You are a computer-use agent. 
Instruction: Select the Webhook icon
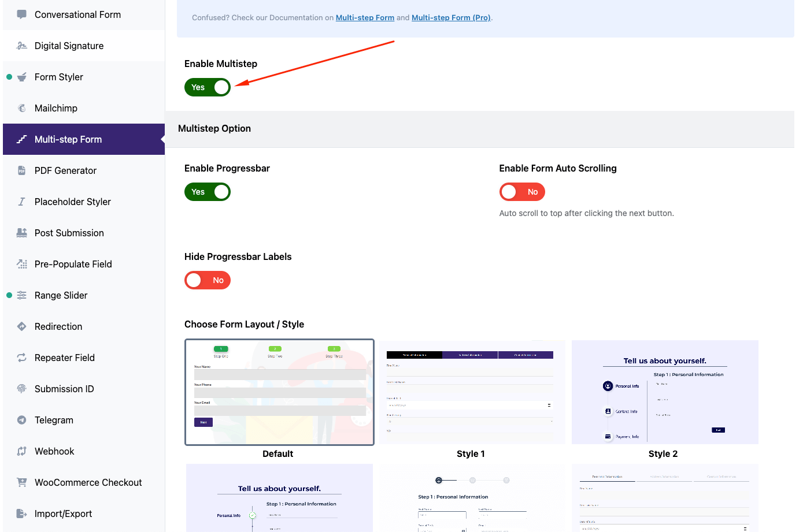(x=23, y=451)
